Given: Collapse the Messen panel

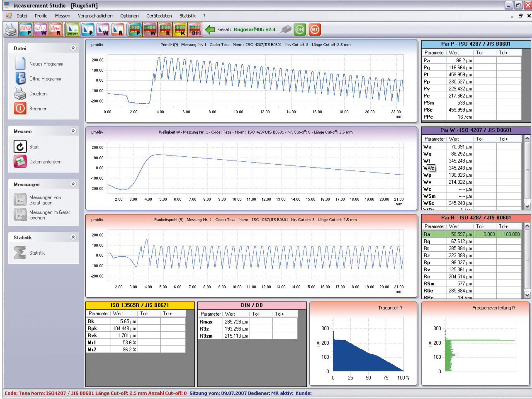Looking at the screenshot, I should coord(74,131).
